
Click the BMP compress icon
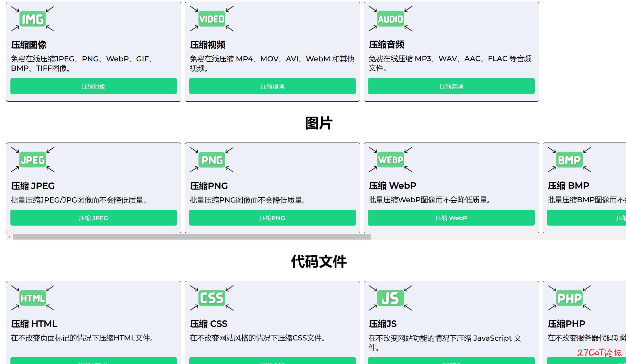click(569, 160)
